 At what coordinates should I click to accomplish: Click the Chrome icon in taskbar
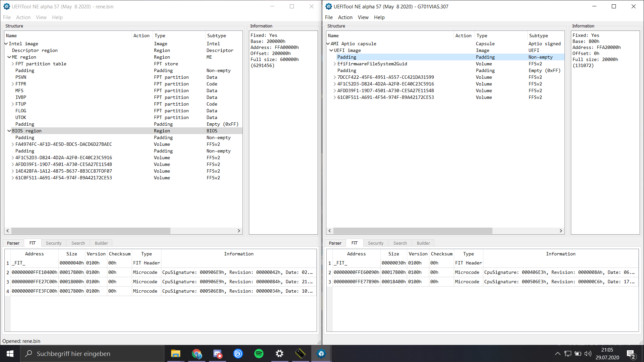197,354
